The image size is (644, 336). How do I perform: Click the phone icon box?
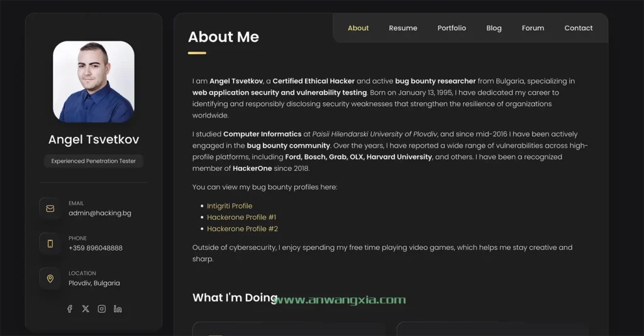click(x=50, y=244)
